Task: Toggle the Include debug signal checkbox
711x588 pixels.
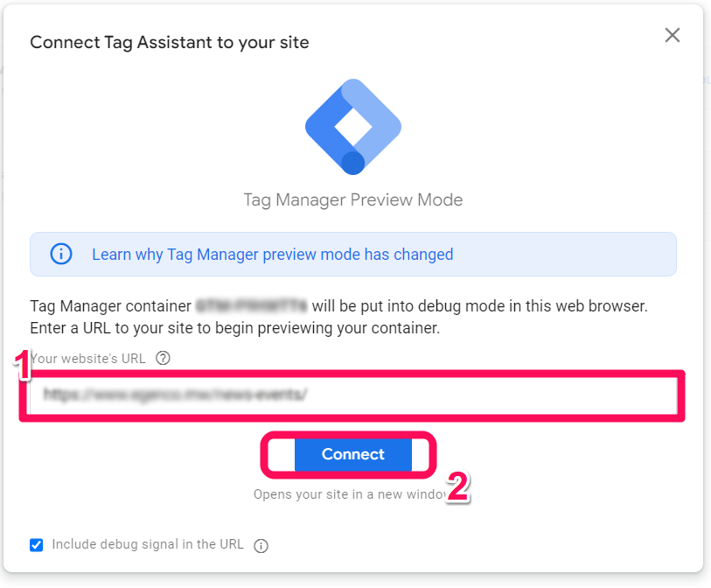Action: tap(37, 544)
